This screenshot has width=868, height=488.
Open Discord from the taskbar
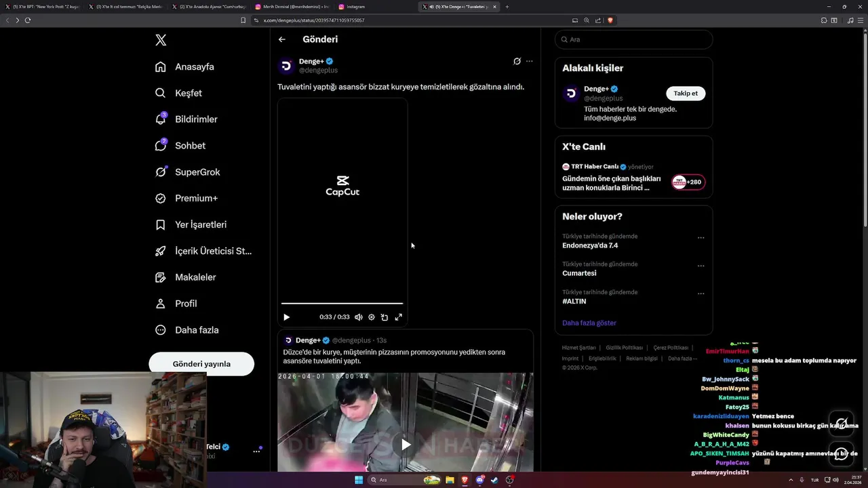480,480
